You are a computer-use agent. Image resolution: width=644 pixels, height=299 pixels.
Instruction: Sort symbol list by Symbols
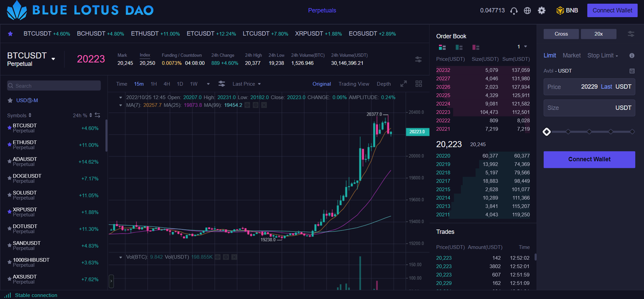[19, 115]
